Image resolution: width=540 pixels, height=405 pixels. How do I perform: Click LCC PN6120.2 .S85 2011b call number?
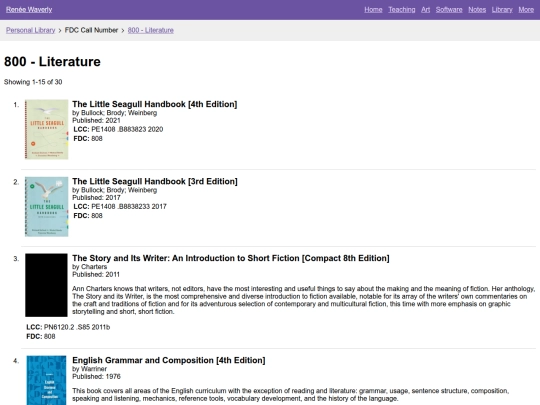click(x=68, y=327)
